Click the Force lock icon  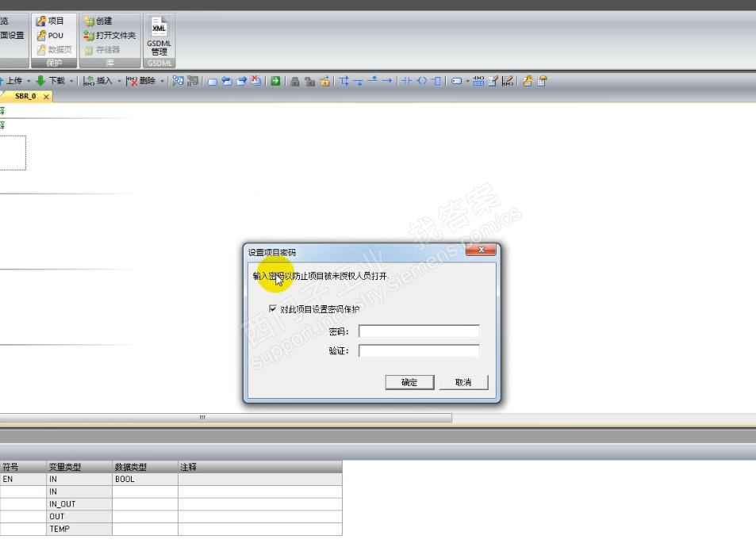click(x=295, y=82)
